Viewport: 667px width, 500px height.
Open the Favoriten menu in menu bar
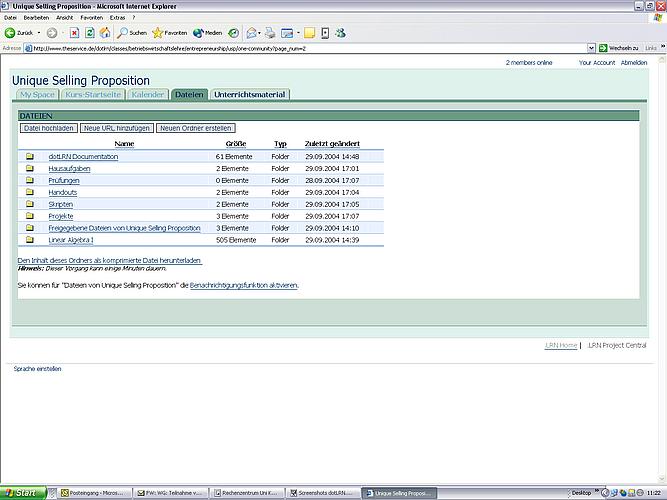pos(91,18)
